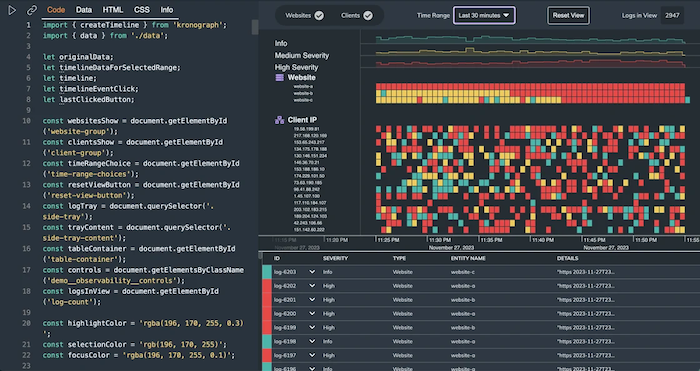This screenshot has height=371, width=700.
Task: Click the DETAILS column header
Action: (x=567, y=258)
